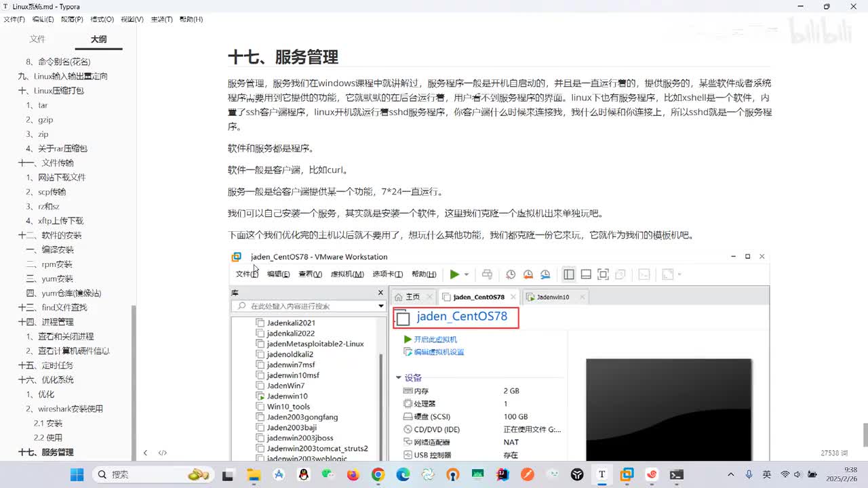The image size is (868, 488).
Task: Open Firefox from the taskbar
Action: 353,474
